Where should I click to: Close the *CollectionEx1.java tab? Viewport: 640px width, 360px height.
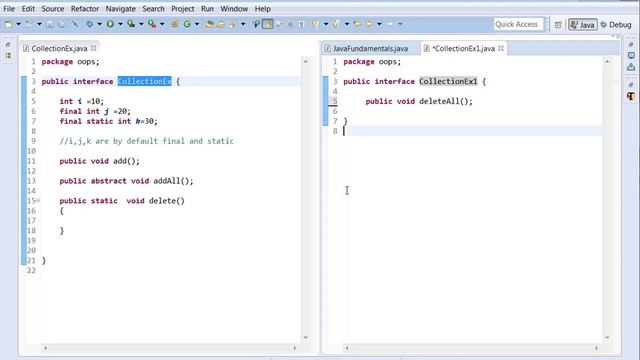pyautogui.click(x=501, y=48)
